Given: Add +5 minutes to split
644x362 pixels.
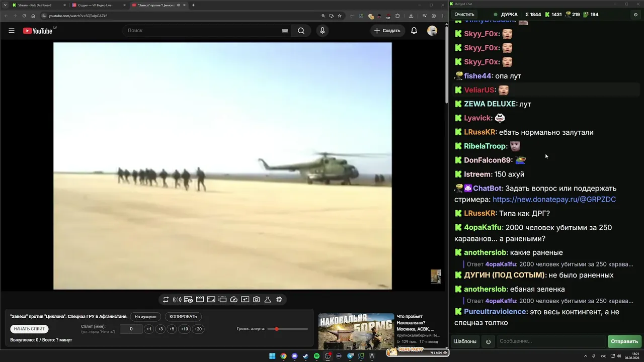Looking at the screenshot, I should click(x=172, y=329).
